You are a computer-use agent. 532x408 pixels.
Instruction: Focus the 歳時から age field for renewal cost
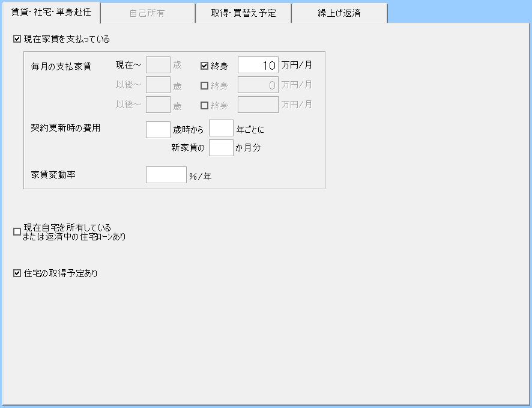click(x=158, y=129)
